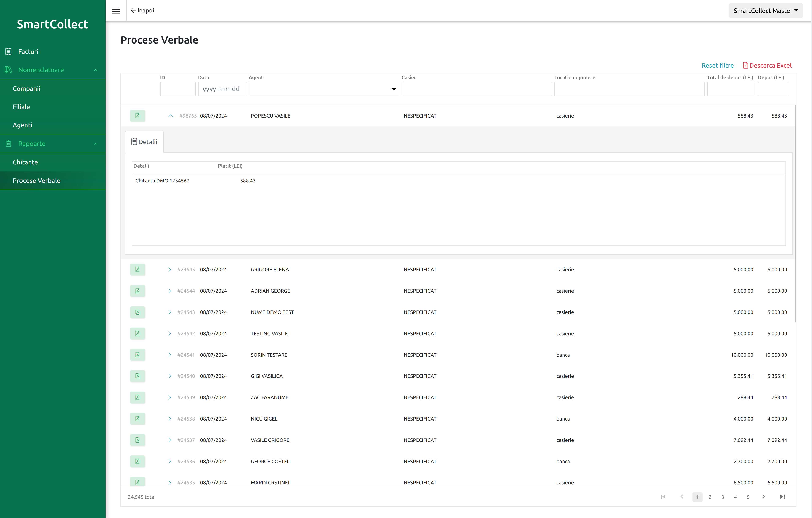Expand row #24540 GIGI VASILICA

[x=170, y=376]
